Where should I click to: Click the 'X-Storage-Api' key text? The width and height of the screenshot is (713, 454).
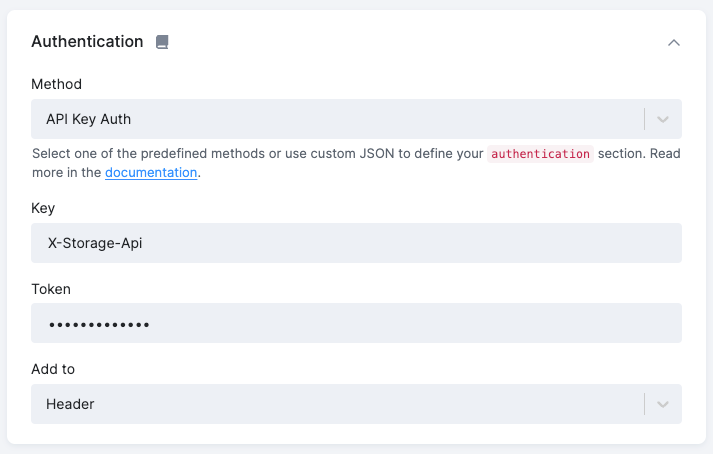[95, 243]
